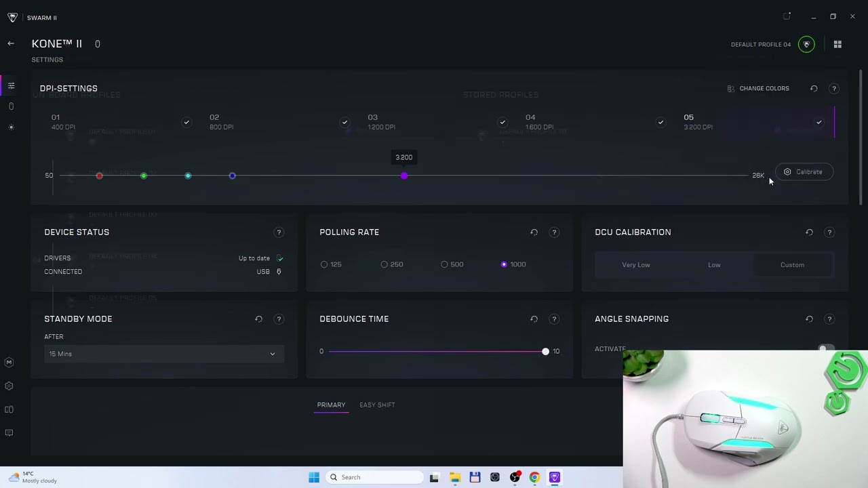Open the mouse button assignment sidebar icon

point(11,106)
